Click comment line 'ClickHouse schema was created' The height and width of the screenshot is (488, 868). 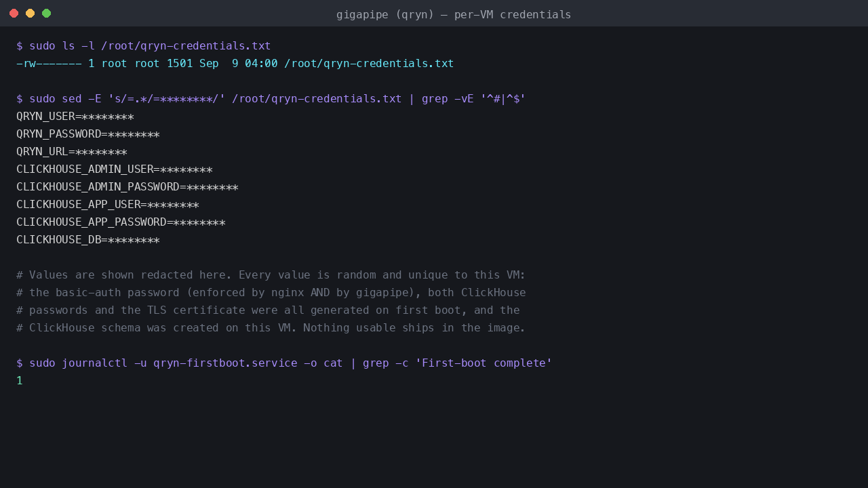[271, 328]
